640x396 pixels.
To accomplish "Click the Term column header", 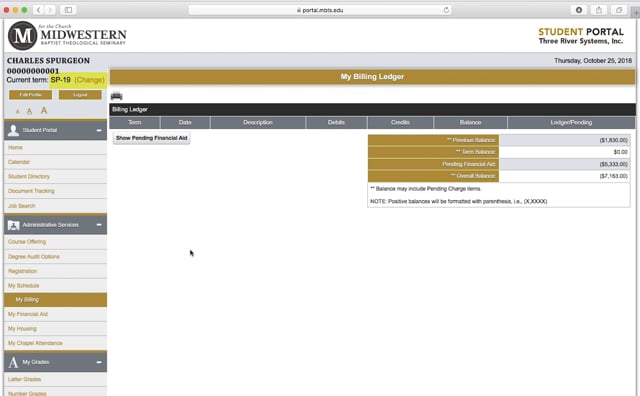I will pyautogui.click(x=135, y=122).
